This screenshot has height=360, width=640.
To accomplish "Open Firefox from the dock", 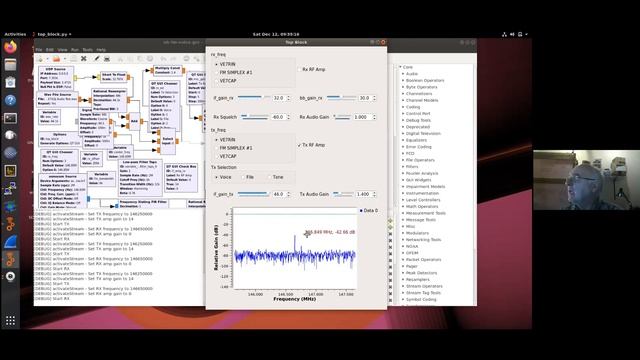I will pyautogui.click(x=10, y=47).
